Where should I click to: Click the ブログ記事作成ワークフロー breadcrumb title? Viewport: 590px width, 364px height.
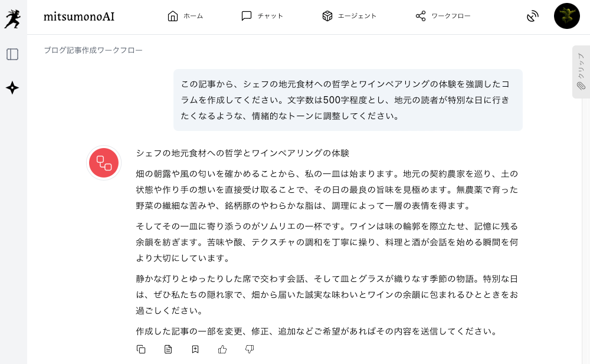tap(93, 50)
